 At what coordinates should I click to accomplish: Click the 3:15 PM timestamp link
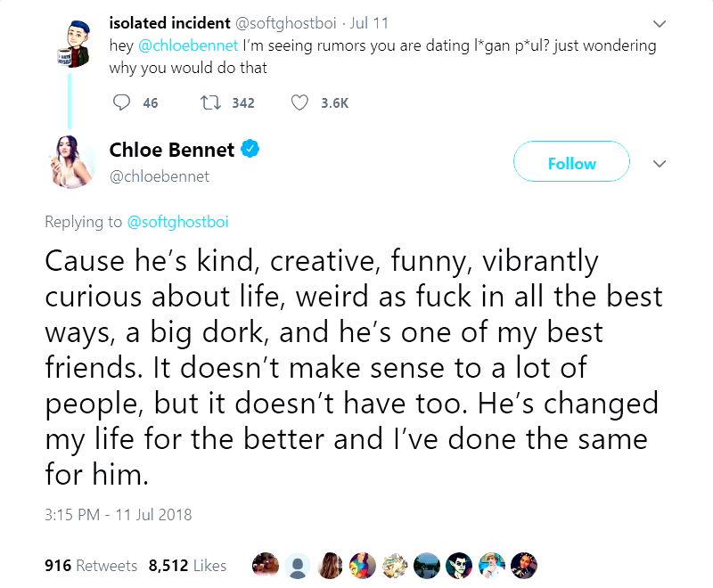click(118, 514)
